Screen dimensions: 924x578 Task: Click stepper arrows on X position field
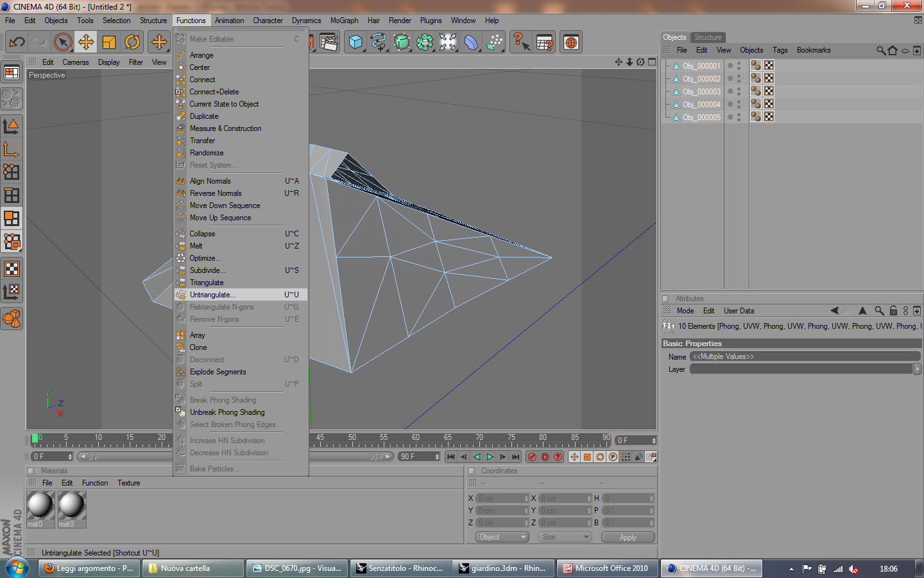[526, 498]
